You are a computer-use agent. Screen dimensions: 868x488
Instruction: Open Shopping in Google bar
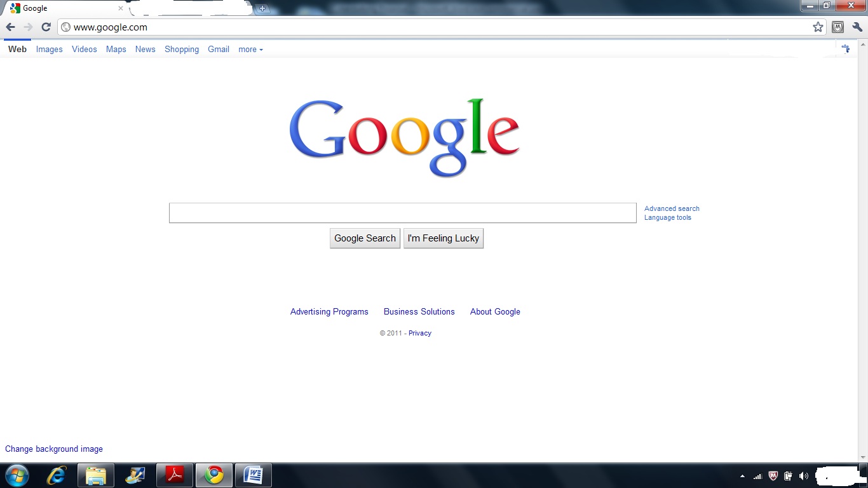(182, 49)
